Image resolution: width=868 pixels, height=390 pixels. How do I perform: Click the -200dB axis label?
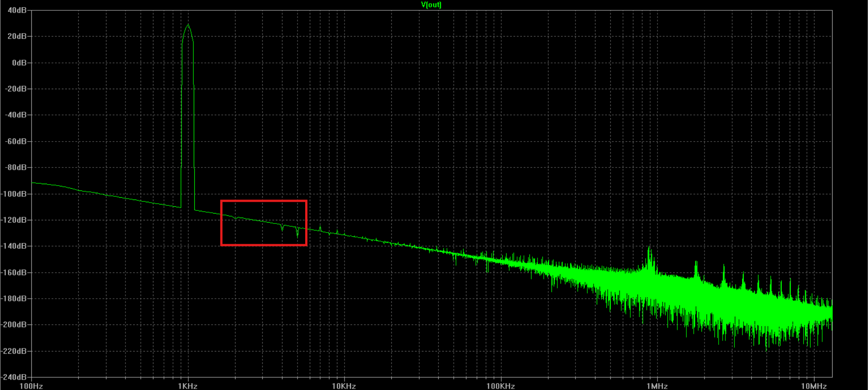(x=14, y=325)
